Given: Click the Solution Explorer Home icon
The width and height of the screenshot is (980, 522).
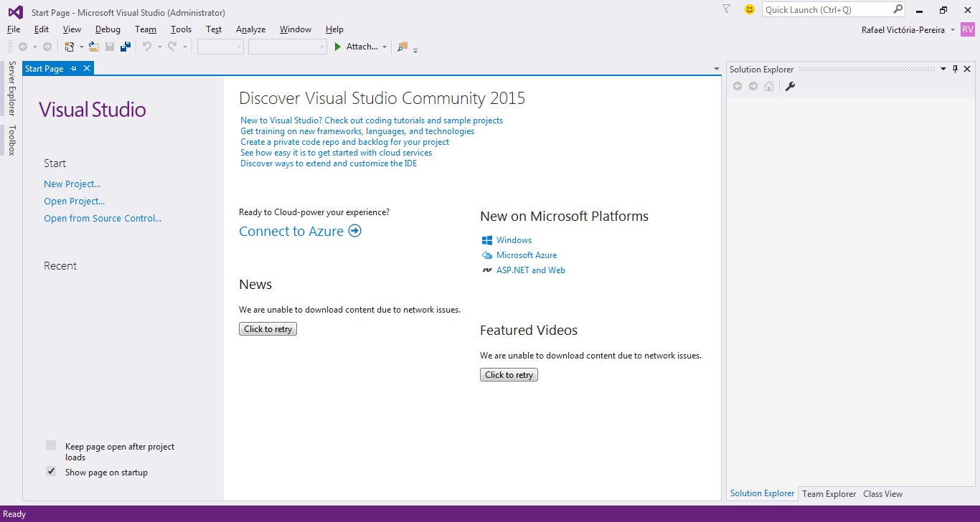Looking at the screenshot, I should click(769, 86).
